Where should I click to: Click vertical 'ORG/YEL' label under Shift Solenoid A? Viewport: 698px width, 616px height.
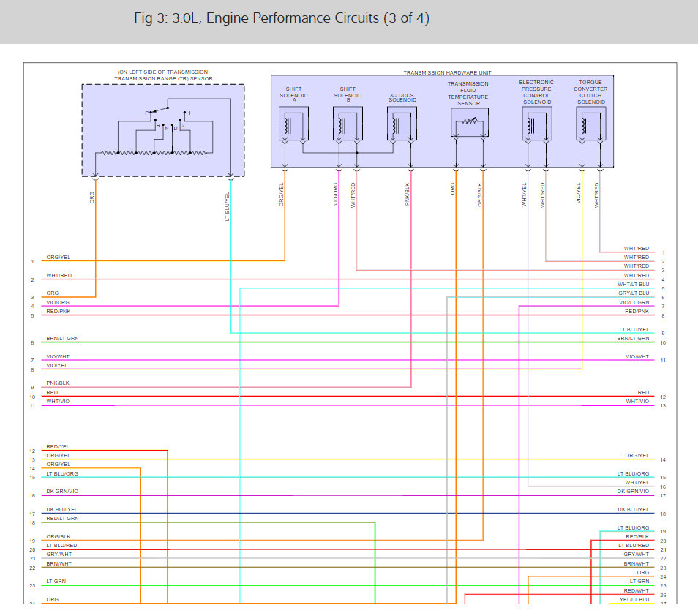(282, 195)
